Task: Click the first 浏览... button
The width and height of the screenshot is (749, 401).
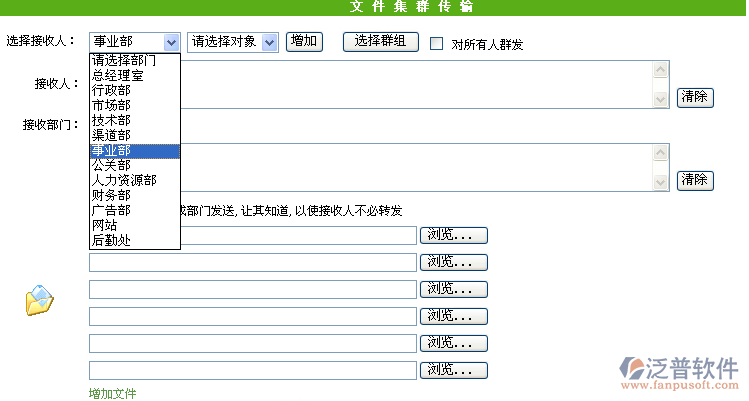Action: tap(454, 236)
